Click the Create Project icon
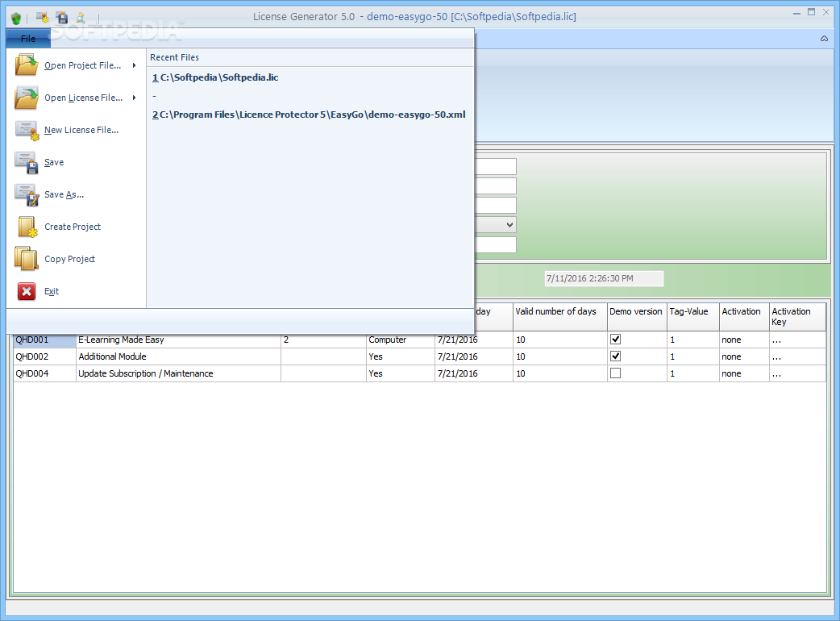840x621 pixels. tap(27, 227)
